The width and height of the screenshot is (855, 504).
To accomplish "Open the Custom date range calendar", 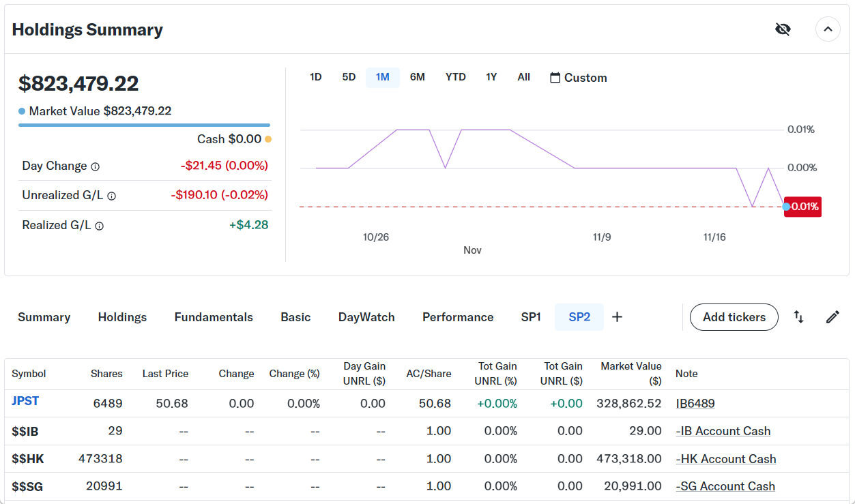I will [578, 78].
